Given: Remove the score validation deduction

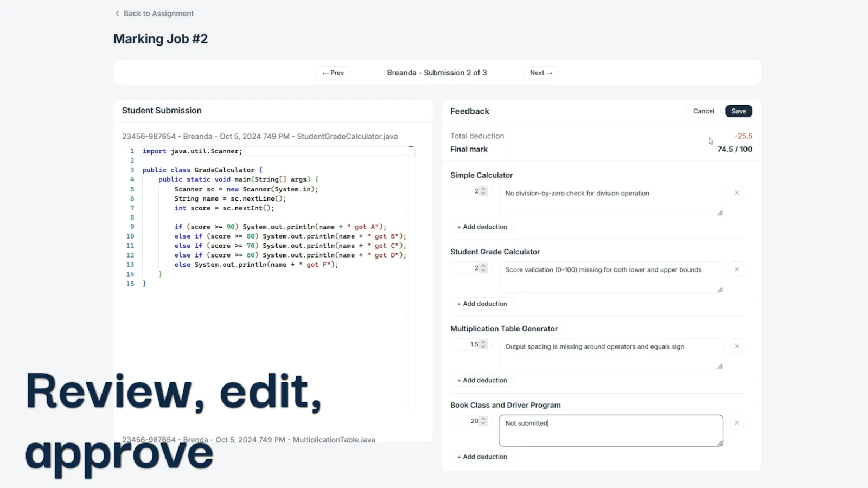Looking at the screenshot, I should click(x=737, y=269).
